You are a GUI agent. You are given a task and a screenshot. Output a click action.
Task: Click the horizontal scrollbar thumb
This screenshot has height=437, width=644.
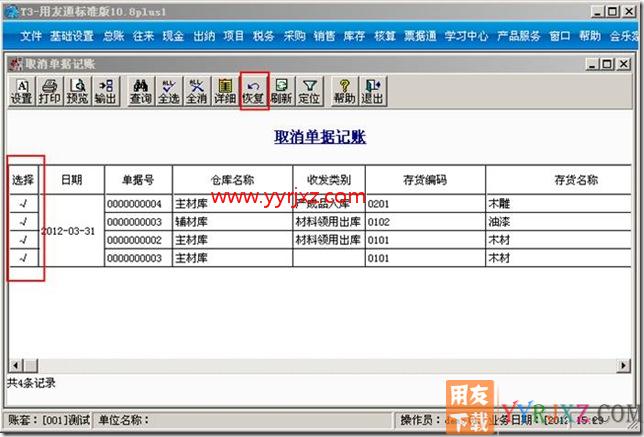[x=30, y=365]
